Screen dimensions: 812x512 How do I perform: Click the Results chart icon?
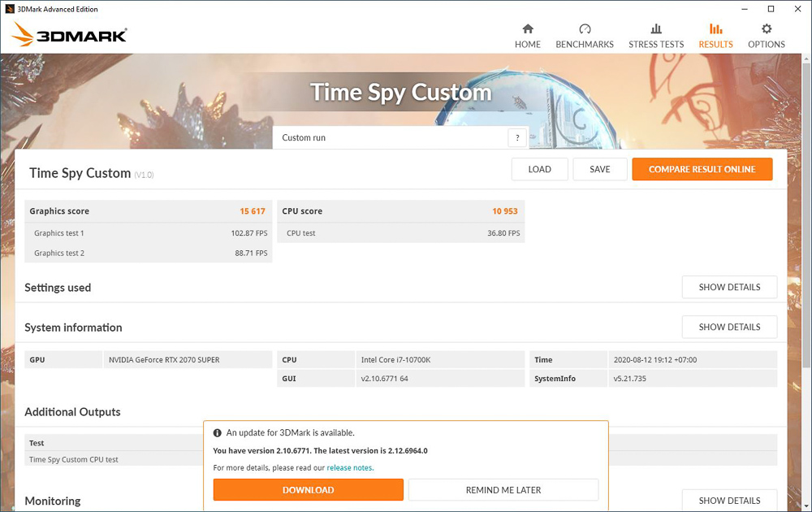click(715, 28)
